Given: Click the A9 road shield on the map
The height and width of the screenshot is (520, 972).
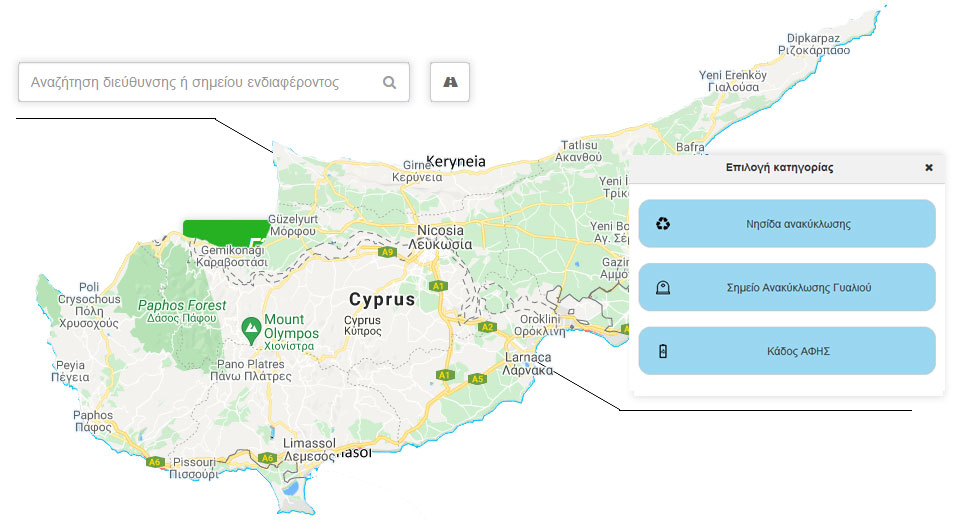Looking at the screenshot, I should [387, 252].
